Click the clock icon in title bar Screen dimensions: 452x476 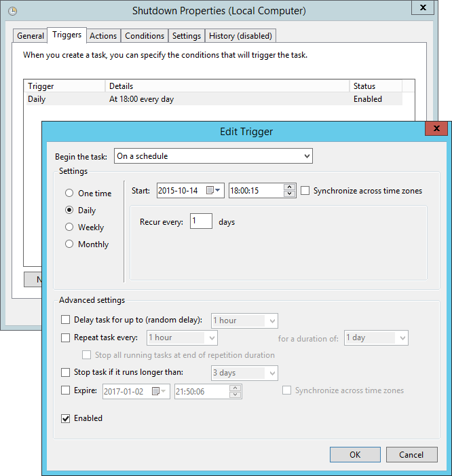pyautogui.click(x=12, y=11)
